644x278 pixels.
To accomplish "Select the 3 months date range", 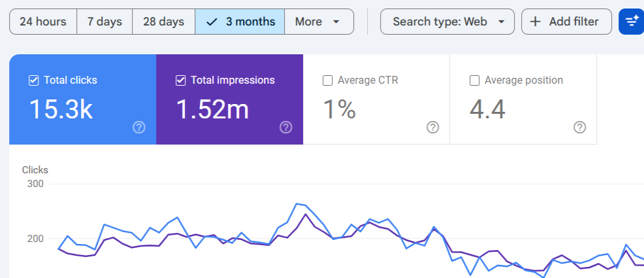I will [240, 22].
